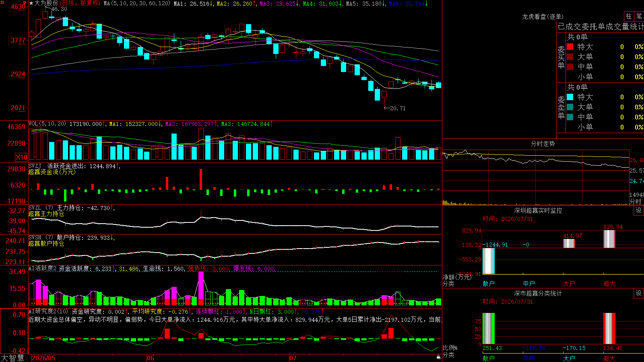
Task: Click 散户 category in 深圳超赢实时监控 chart
Action: click(489, 284)
